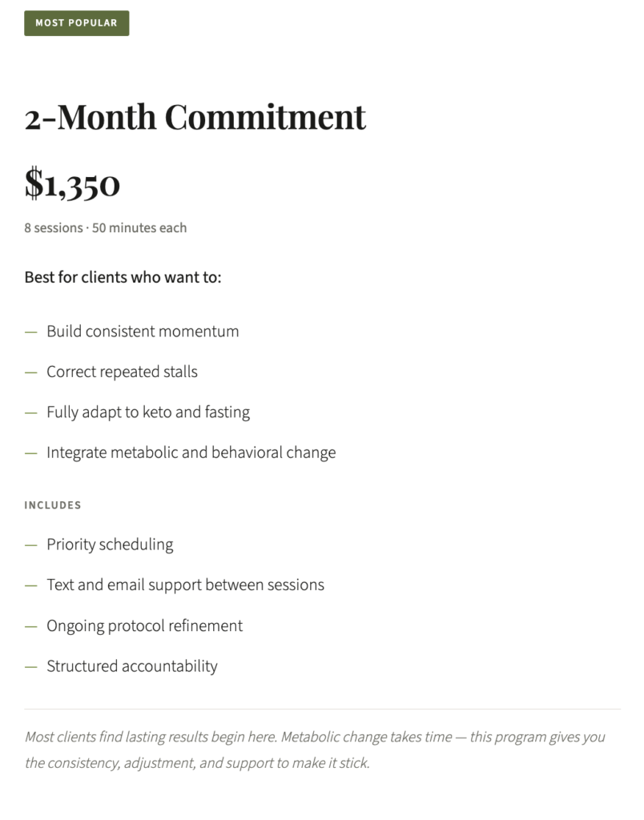
Task: Click the Structured accountability item
Action: [131, 666]
